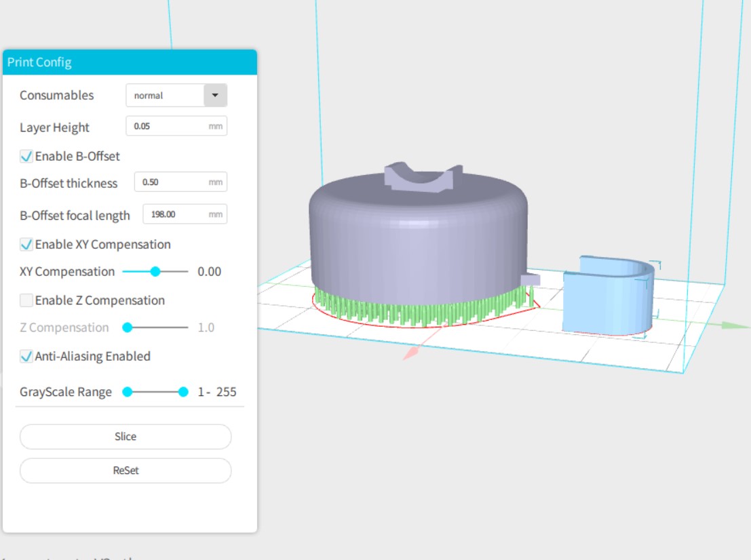Viewport: 751px width, 560px height.
Task: Select the blue U-shaped clip model
Action: (607, 298)
